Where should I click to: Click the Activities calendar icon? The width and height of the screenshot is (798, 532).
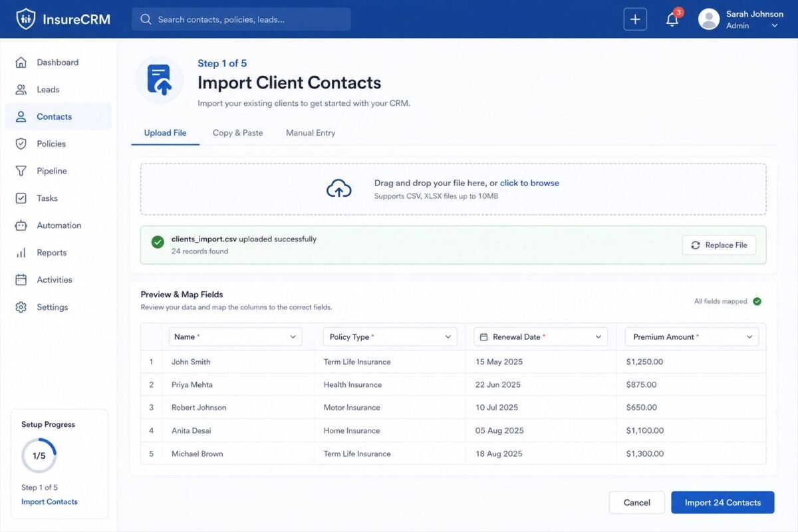(x=21, y=280)
